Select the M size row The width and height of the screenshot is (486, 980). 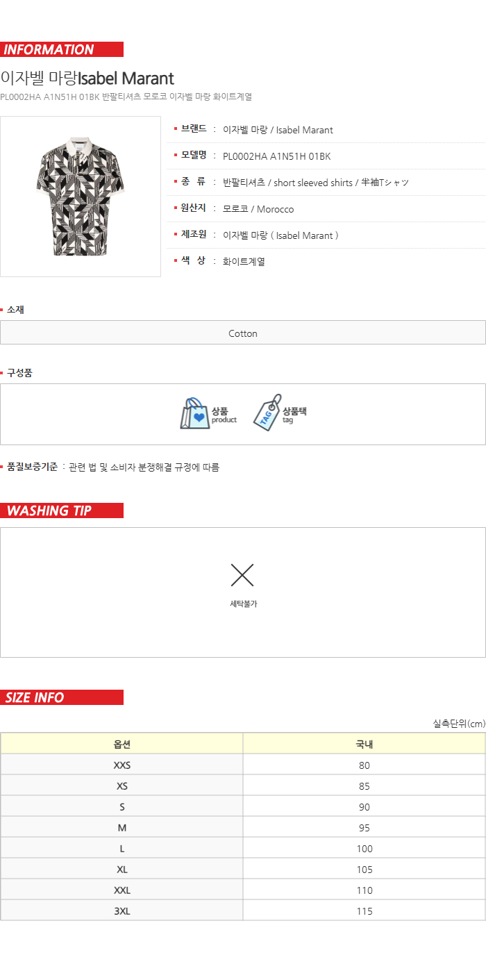click(243, 827)
